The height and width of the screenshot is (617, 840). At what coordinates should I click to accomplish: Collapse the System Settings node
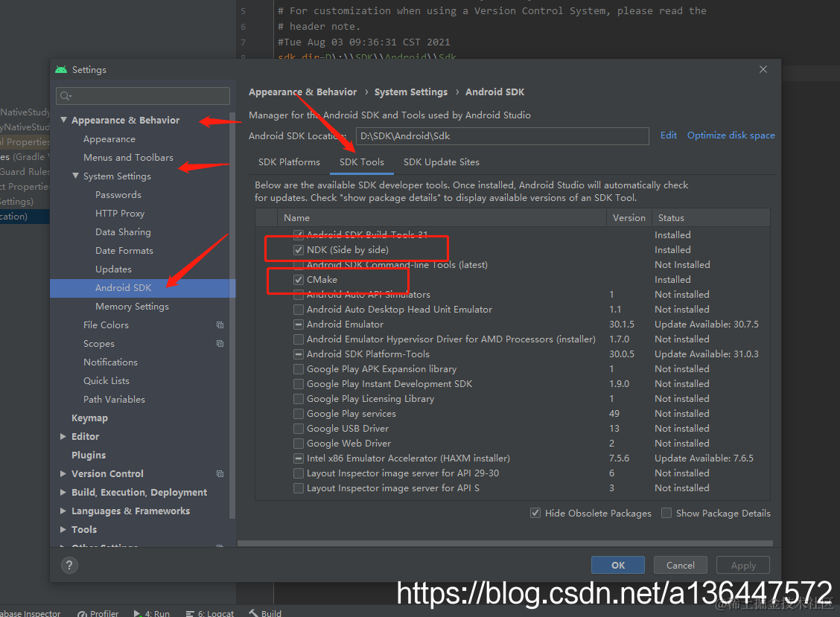tap(75, 176)
